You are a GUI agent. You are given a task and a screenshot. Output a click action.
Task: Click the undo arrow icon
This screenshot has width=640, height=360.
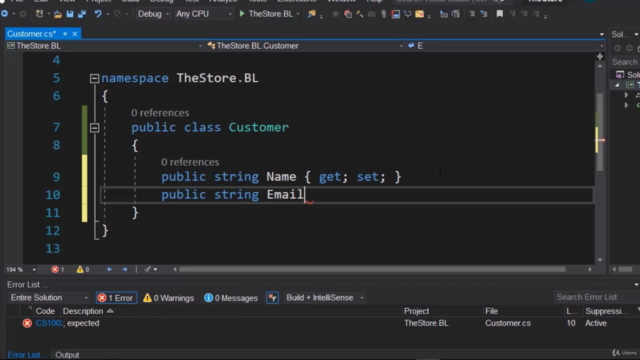pos(98,14)
